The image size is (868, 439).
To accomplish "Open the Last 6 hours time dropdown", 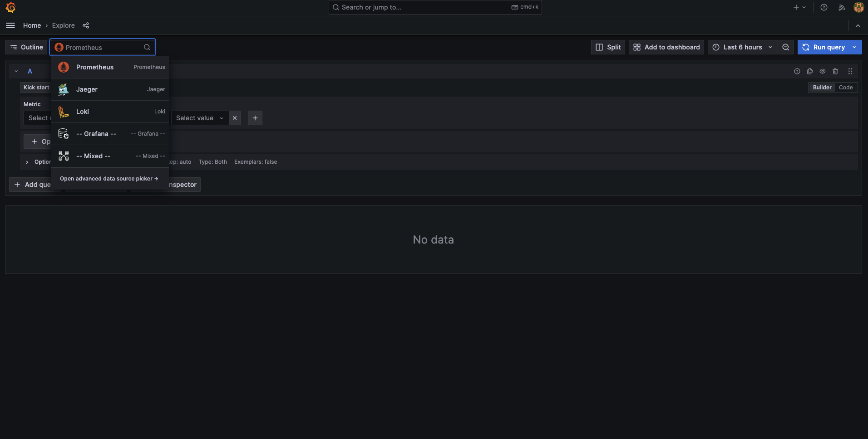I will 742,47.
